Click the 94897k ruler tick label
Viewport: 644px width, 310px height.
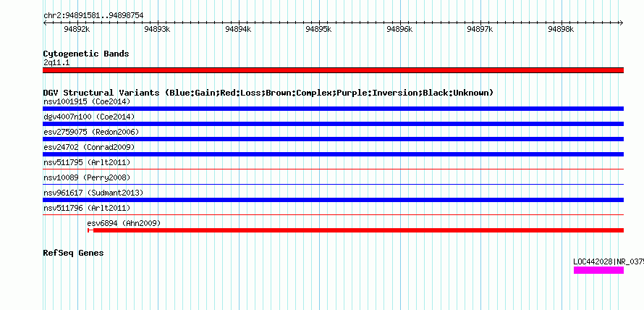click(480, 30)
